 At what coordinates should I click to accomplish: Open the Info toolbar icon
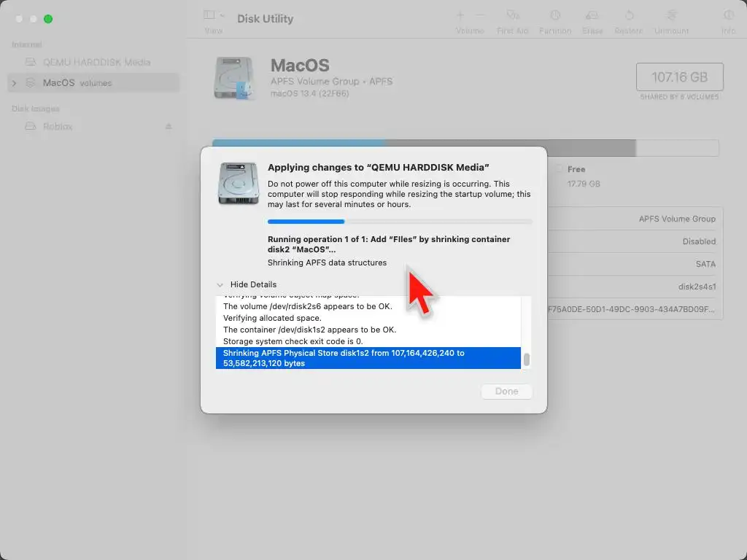pyautogui.click(x=729, y=15)
